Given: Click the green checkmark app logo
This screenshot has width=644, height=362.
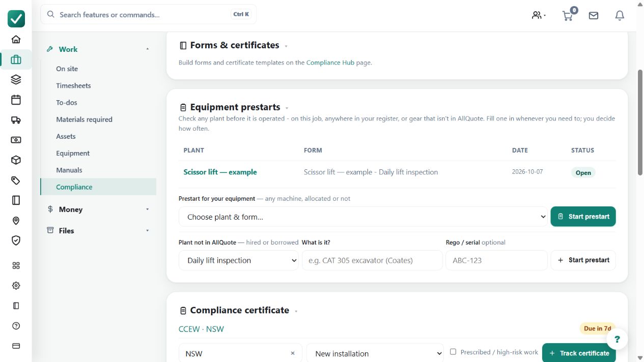Looking at the screenshot, I should point(16,19).
